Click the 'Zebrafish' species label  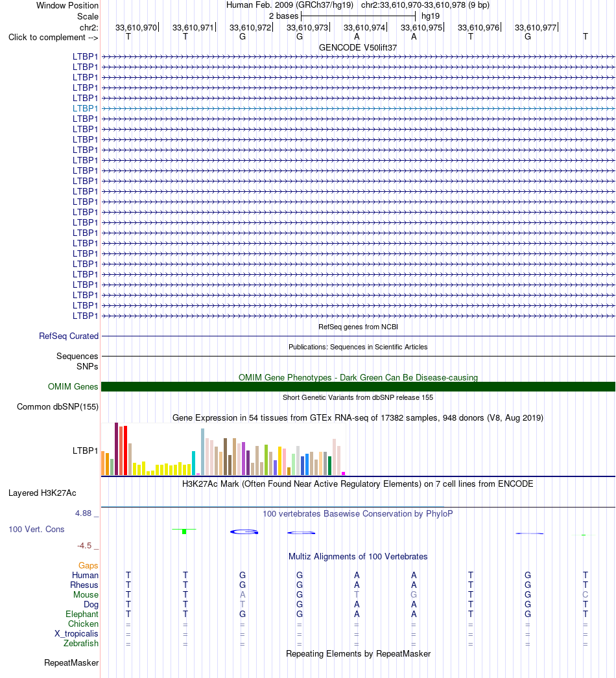coord(81,644)
